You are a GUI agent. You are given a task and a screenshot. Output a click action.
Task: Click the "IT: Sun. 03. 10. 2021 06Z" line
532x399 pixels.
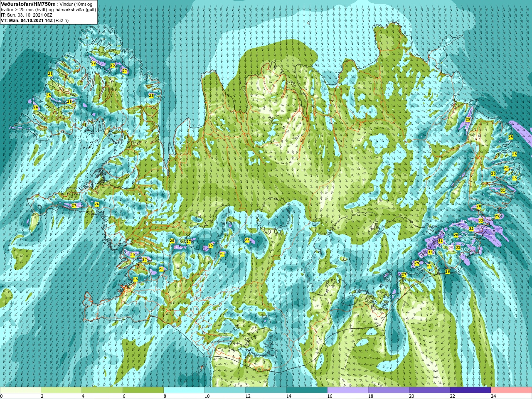click(x=27, y=15)
